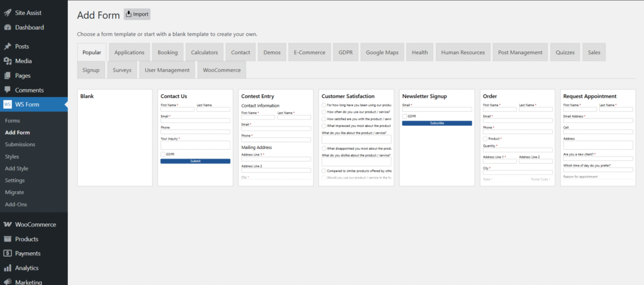Open the Submissions submenu link

(x=19, y=145)
